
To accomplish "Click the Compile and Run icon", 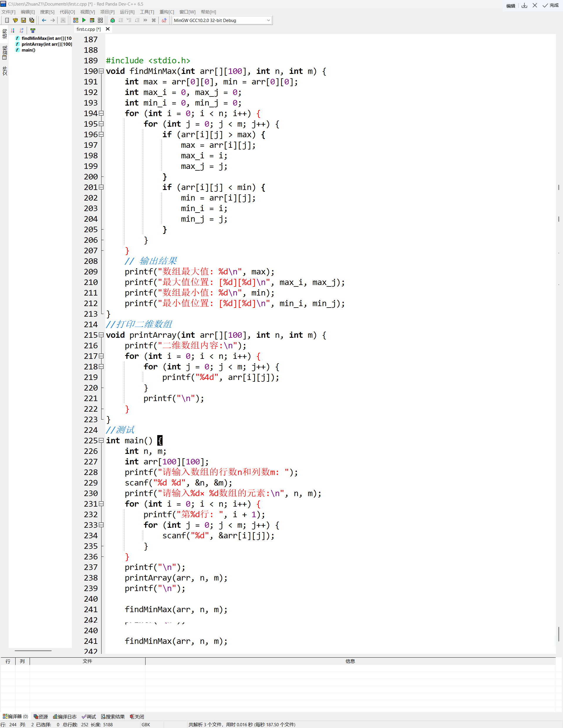I will click(92, 20).
